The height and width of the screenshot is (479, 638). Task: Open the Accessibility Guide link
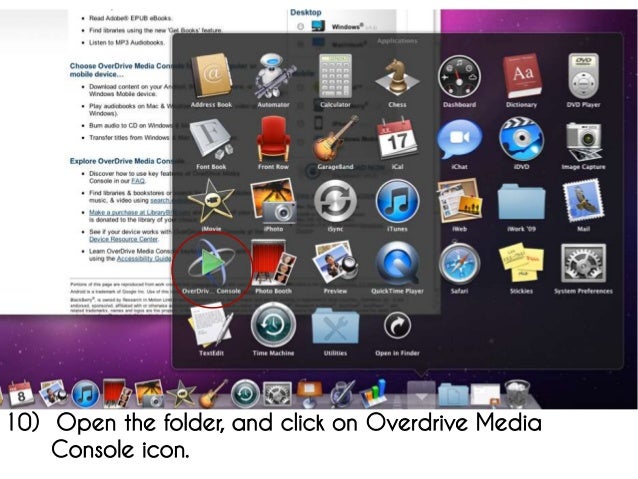tap(144, 259)
